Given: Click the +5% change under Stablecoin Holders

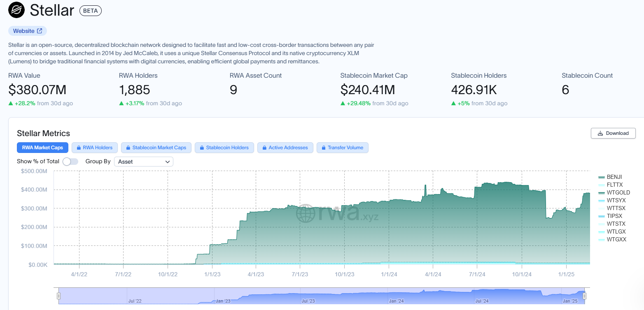Looking at the screenshot, I should (464, 103).
